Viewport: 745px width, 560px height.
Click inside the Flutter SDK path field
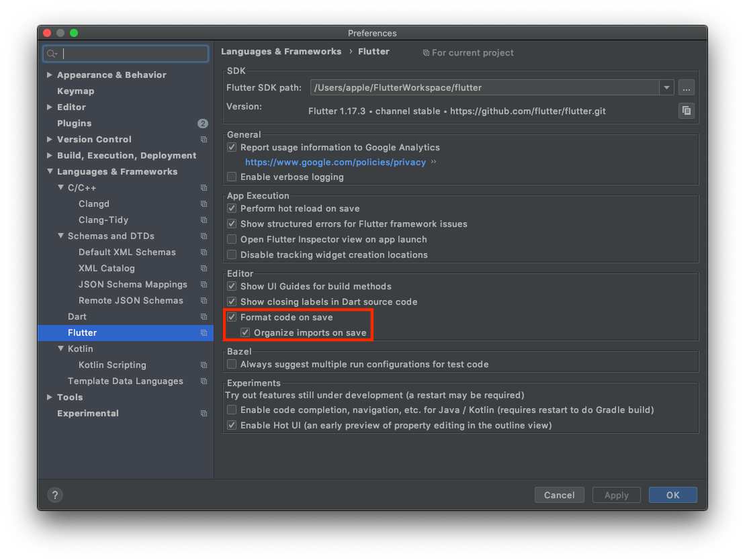click(x=470, y=87)
